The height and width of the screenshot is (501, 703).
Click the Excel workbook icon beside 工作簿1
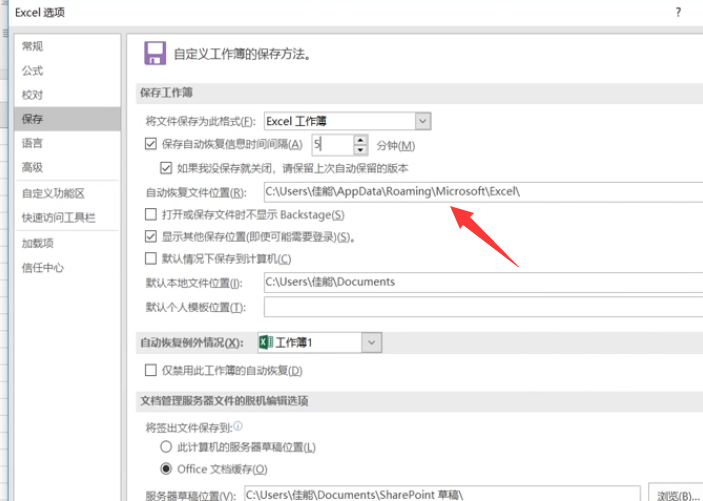(x=266, y=342)
